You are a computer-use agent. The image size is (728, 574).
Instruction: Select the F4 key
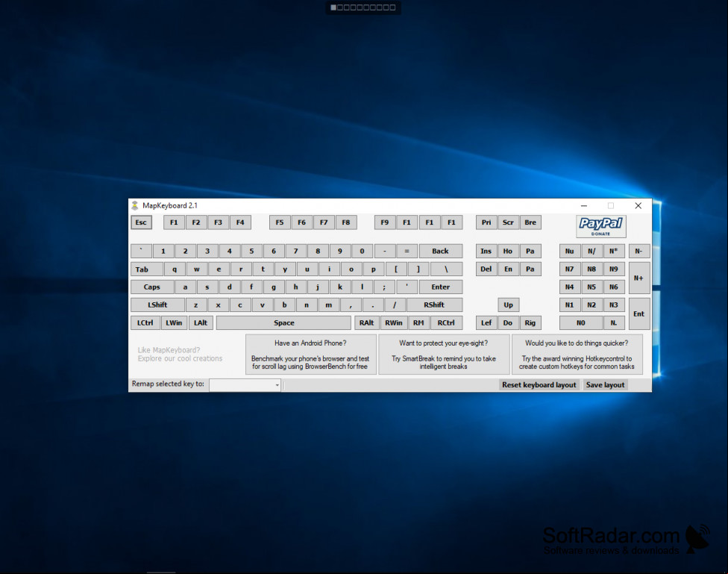click(x=240, y=222)
